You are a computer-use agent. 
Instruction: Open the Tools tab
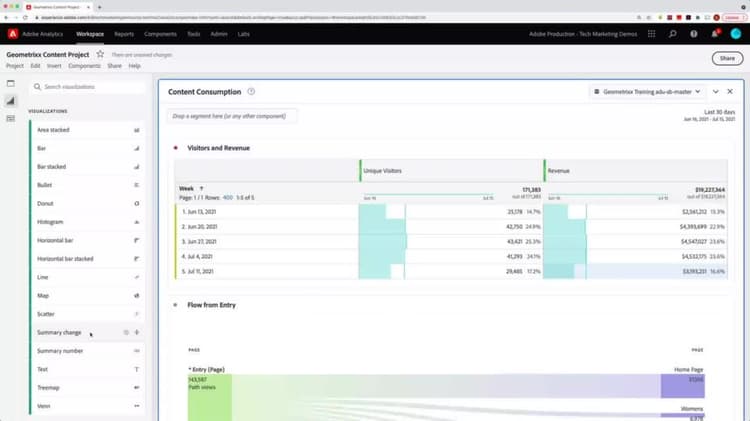(x=194, y=34)
